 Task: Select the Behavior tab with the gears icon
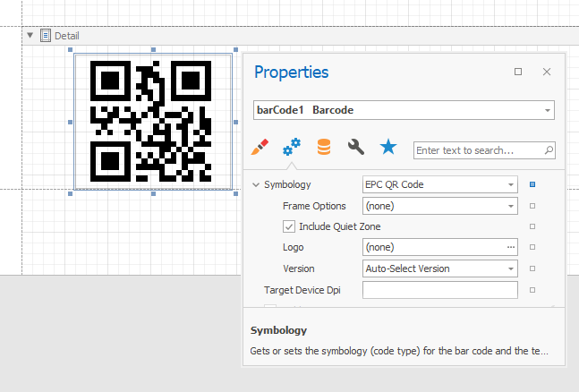coord(292,148)
